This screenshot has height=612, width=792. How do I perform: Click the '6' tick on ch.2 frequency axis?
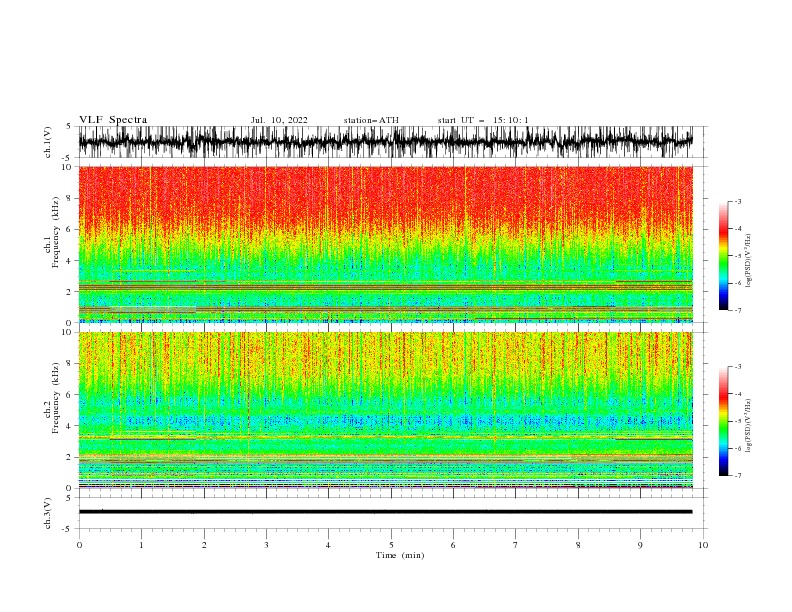click(x=69, y=395)
